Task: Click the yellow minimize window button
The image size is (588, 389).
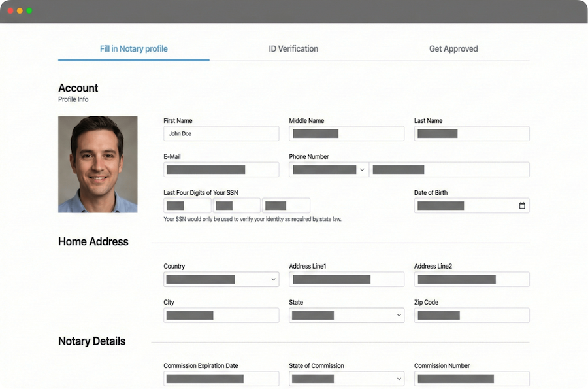Action: click(x=20, y=11)
